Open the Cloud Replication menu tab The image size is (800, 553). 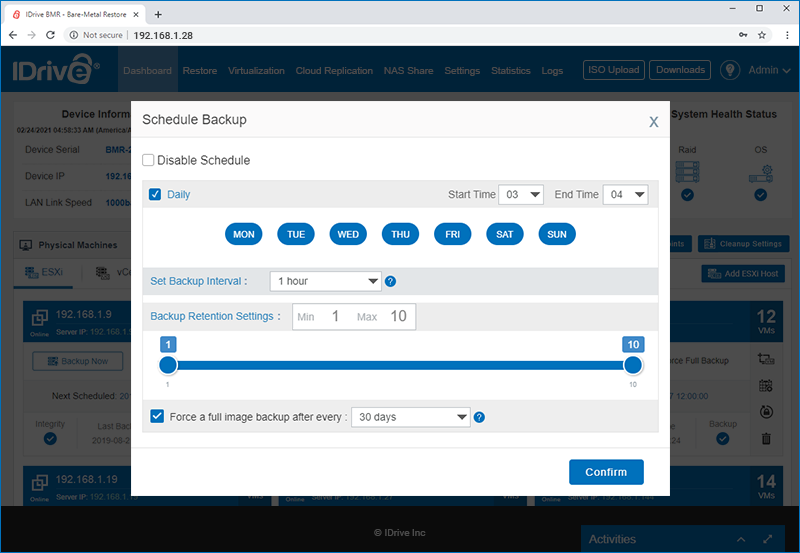(x=334, y=70)
